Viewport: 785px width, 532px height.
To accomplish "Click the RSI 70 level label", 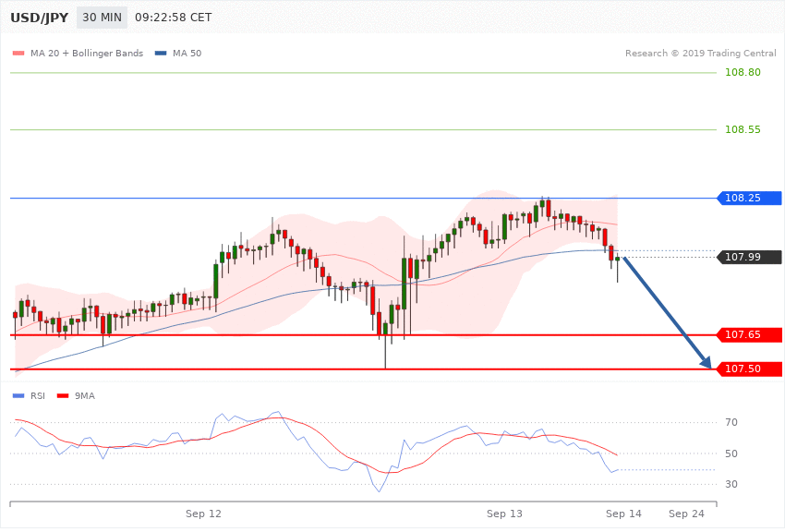I will click(x=731, y=422).
